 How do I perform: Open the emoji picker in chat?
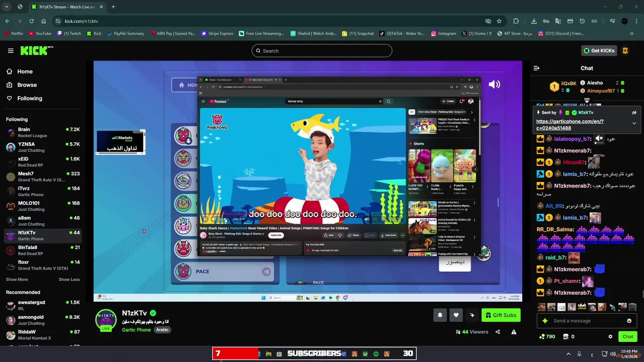[629, 321]
